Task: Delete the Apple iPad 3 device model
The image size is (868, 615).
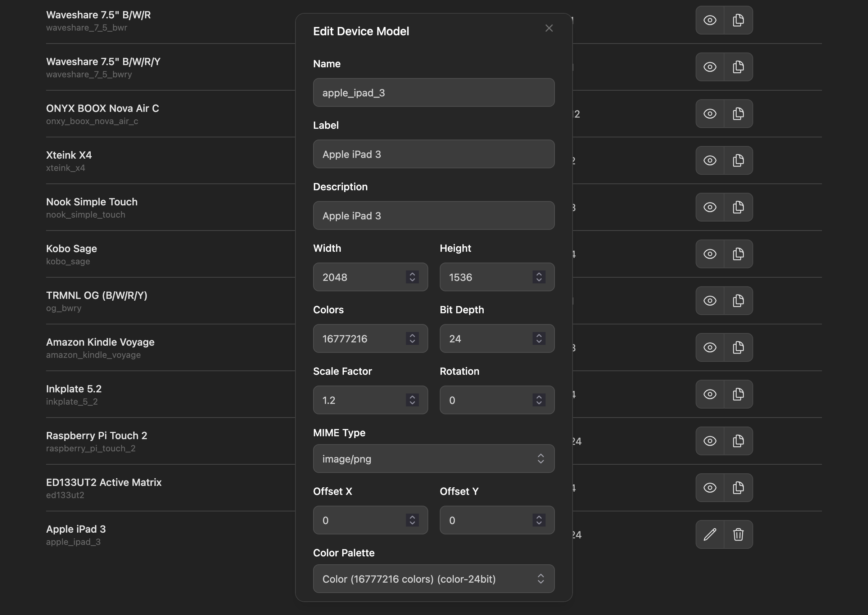Action: (738, 534)
